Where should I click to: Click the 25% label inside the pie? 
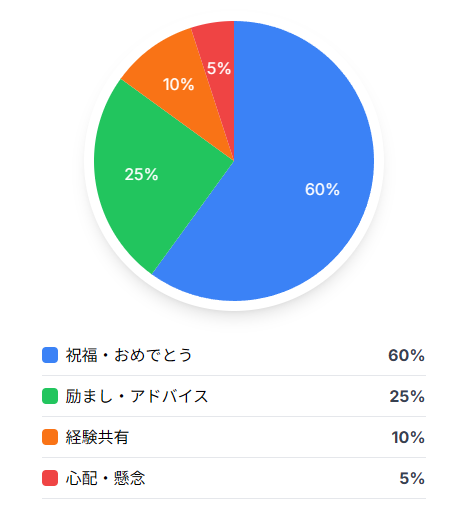tap(141, 174)
